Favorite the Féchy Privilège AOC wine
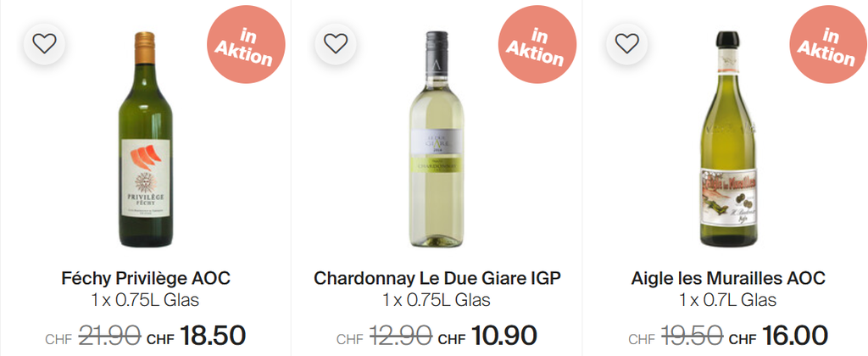Image resolution: width=868 pixels, height=356 pixels. (44, 42)
